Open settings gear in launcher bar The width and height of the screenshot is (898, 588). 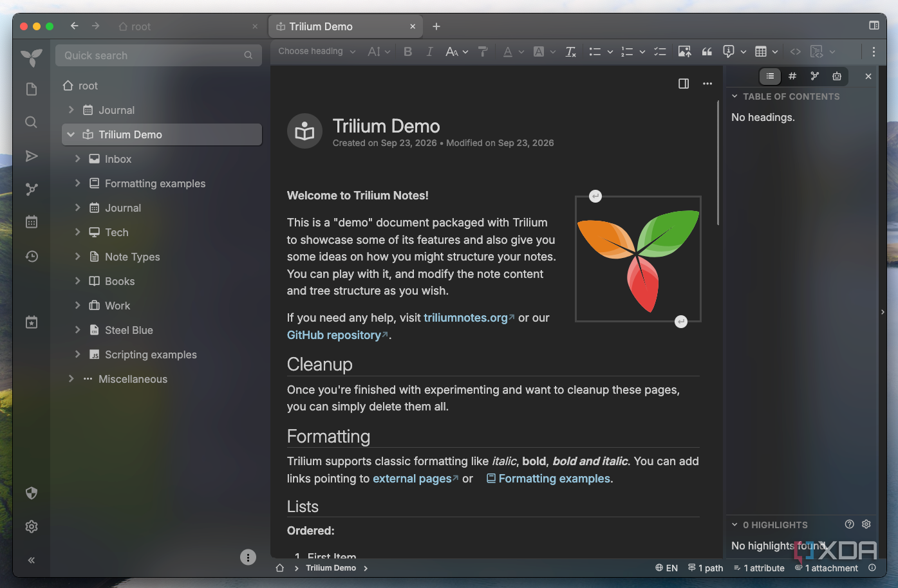tap(31, 526)
